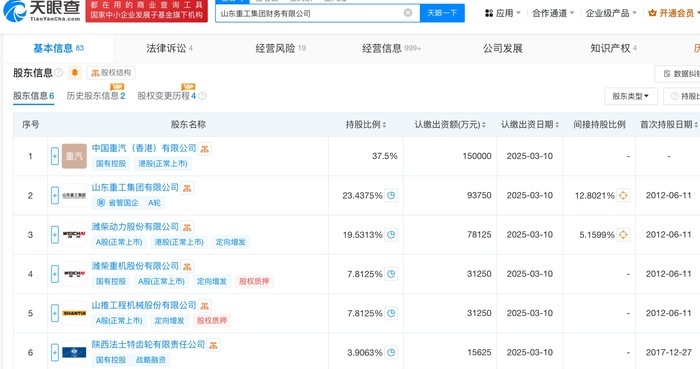Expand row 6 陕西法士特 shareholder details

(54, 352)
